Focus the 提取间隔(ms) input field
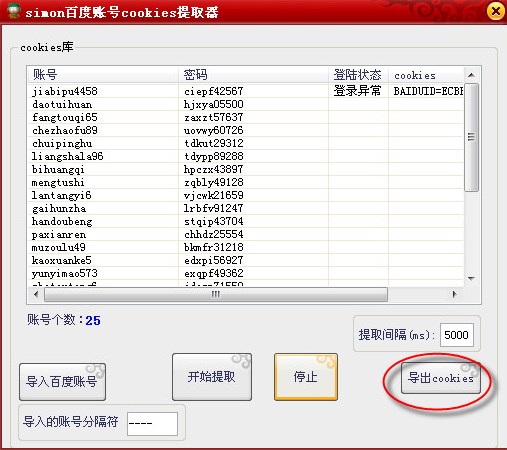This screenshot has width=507, height=450. pos(457,335)
